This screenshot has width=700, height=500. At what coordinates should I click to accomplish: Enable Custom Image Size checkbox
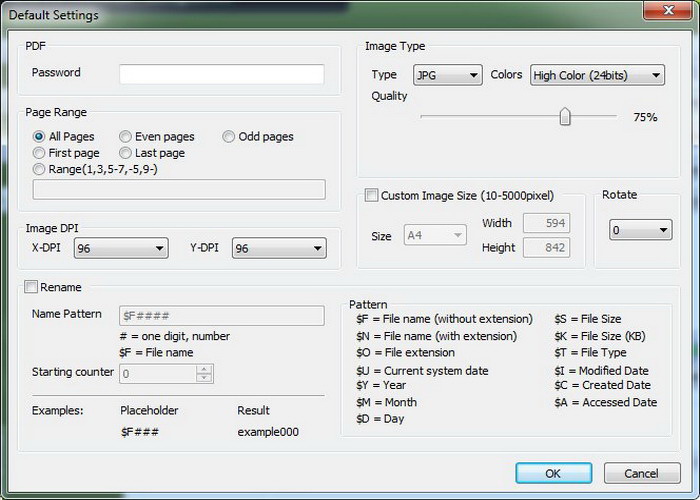click(x=371, y=195)
